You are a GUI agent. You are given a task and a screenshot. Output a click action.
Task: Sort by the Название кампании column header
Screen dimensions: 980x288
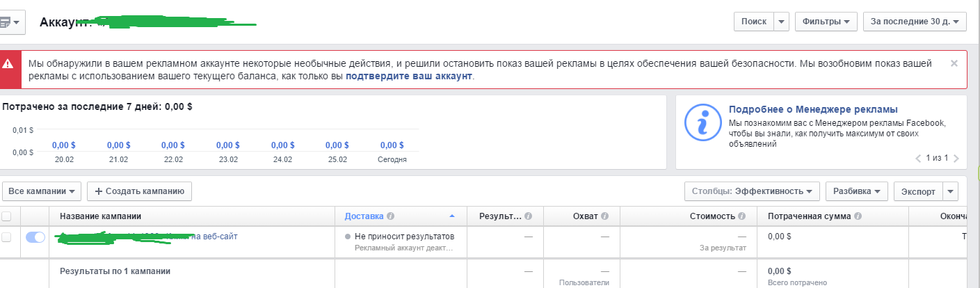point(105,216)
